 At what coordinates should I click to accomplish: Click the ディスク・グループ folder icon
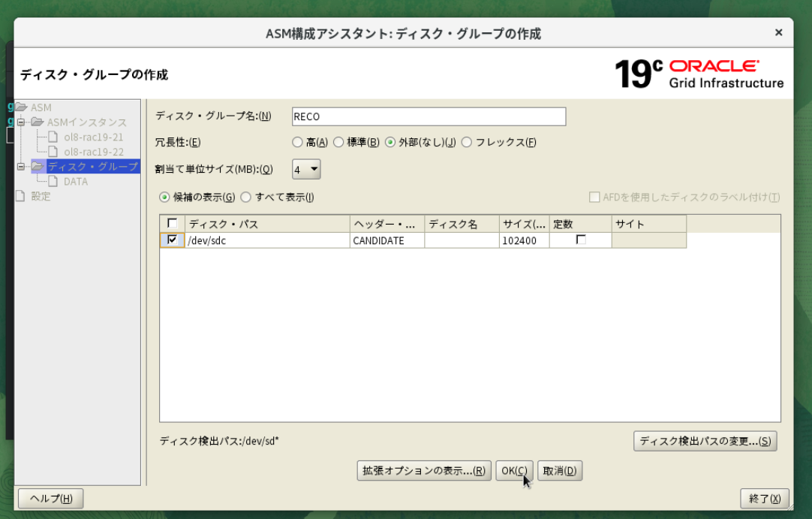tap(38, 167)
